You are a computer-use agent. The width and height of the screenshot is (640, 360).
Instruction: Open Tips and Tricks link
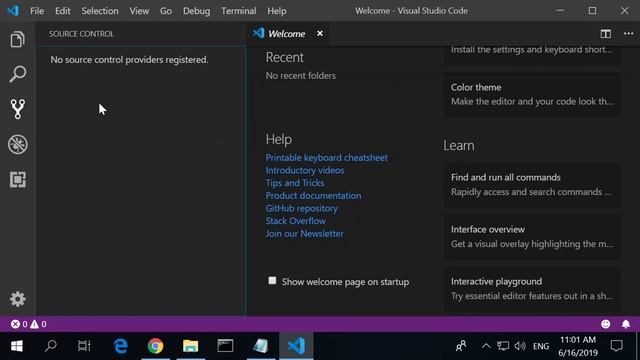(x=295, y=183)
